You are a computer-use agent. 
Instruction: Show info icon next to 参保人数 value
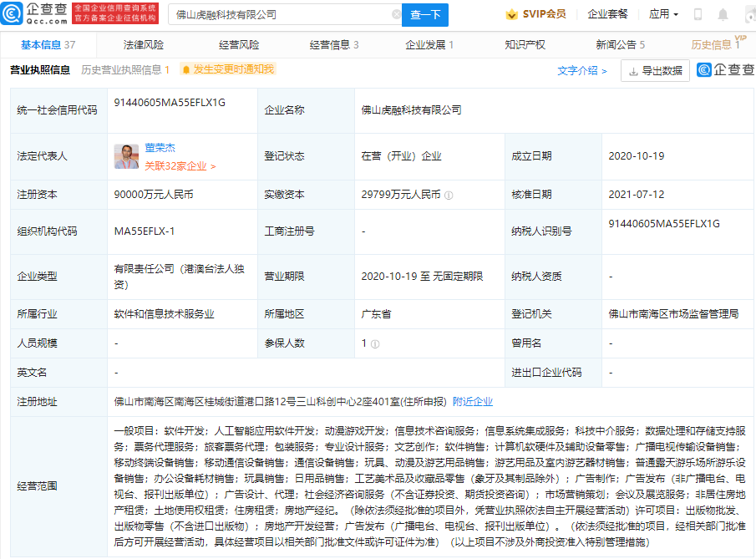[x=375, y=344]
